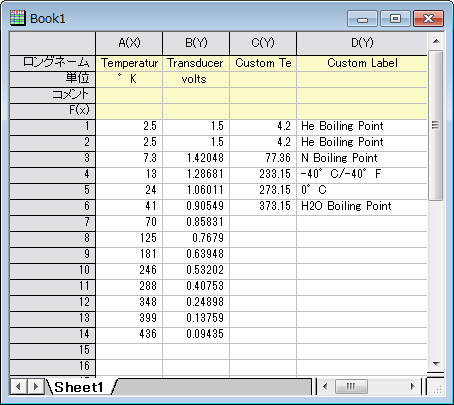
Task: Click cell with value 1.28681
Action: 196,175
